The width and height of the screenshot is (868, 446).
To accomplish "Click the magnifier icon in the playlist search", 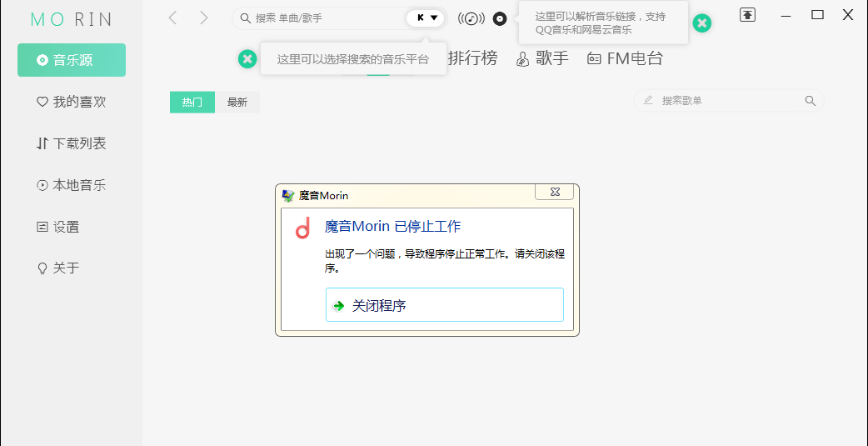I will coord(810,101).
